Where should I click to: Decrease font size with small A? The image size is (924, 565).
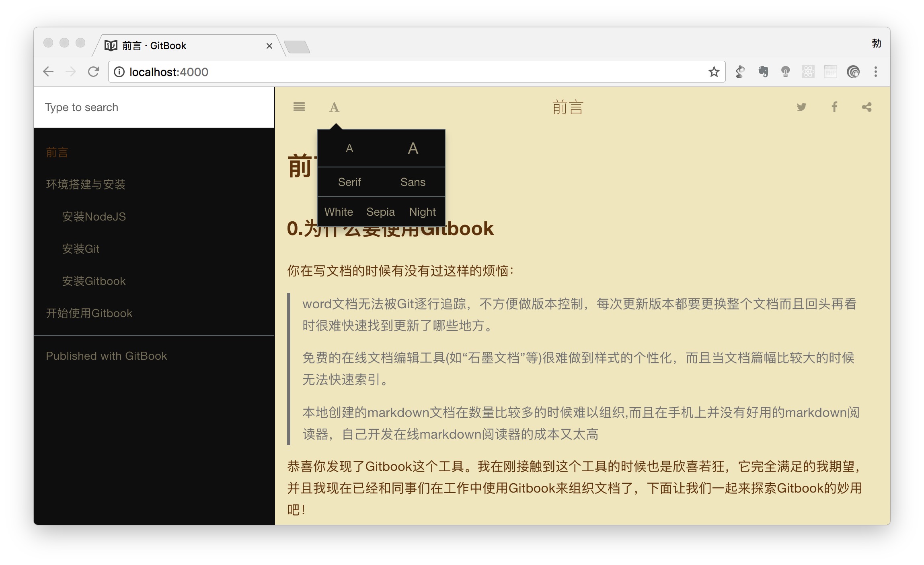349,148
